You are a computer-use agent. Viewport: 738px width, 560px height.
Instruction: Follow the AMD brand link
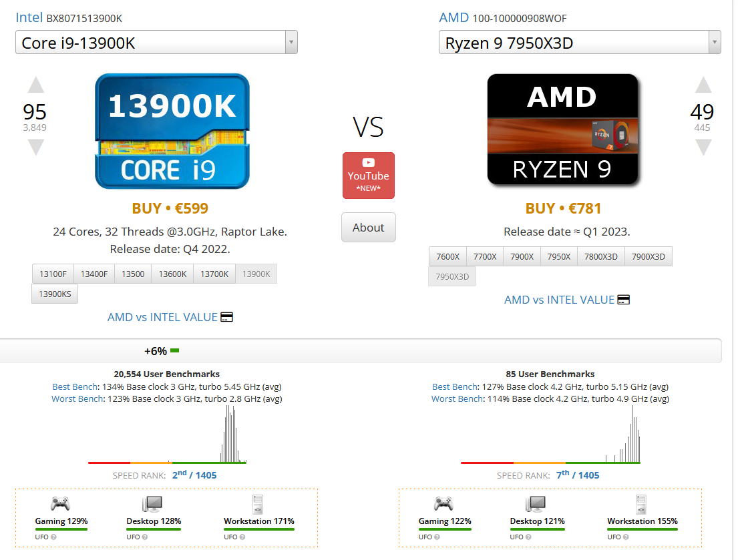click(453, 18)
